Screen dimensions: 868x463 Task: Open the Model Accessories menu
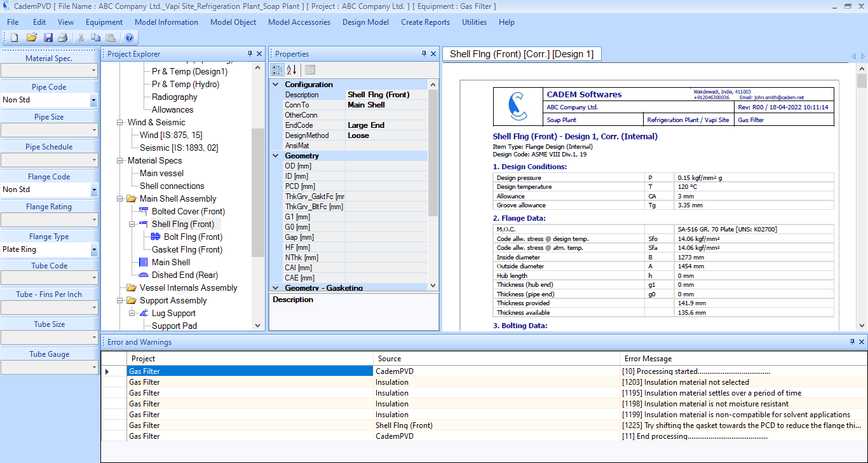click(299, 22)
